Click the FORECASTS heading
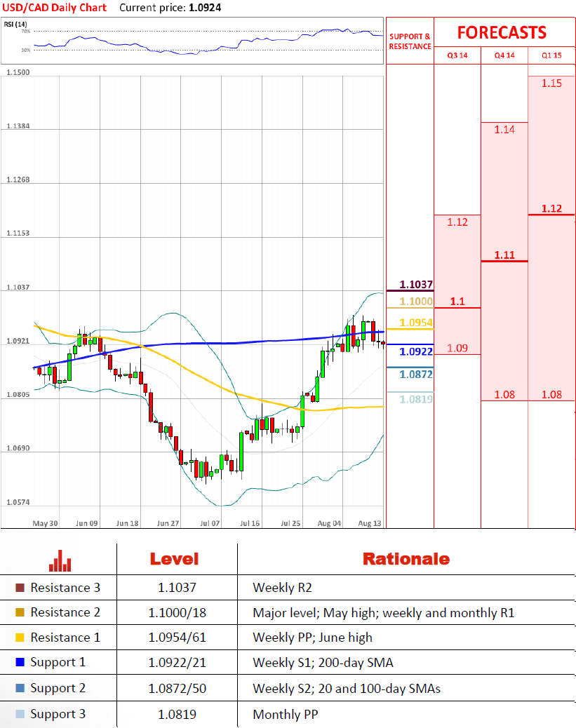576x728 pixels. click(502, 32)
